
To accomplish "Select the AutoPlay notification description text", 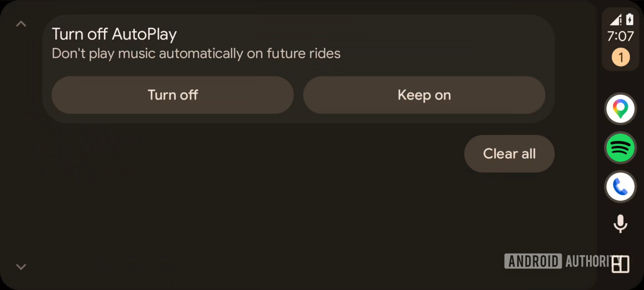I will (x=196, y=53).
